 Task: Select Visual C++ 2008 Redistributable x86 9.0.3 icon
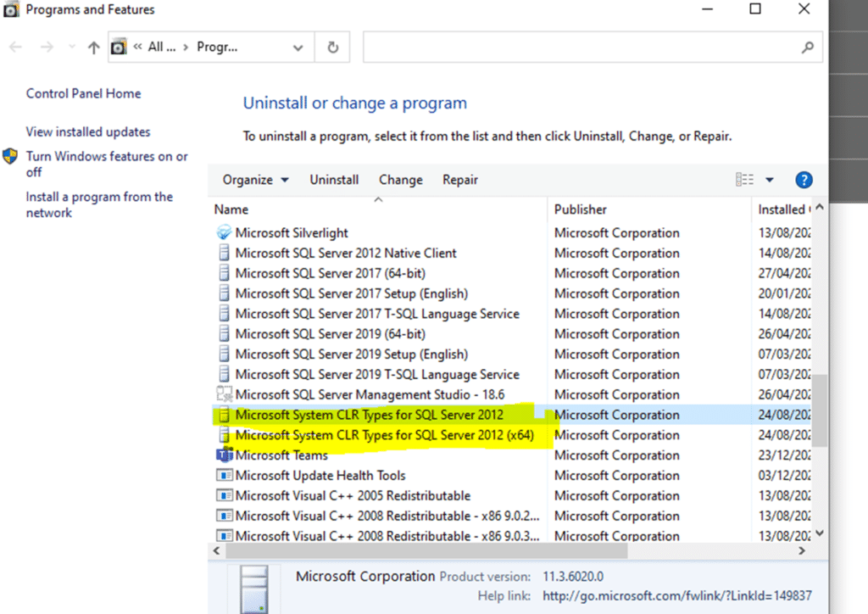click(224, 536)
